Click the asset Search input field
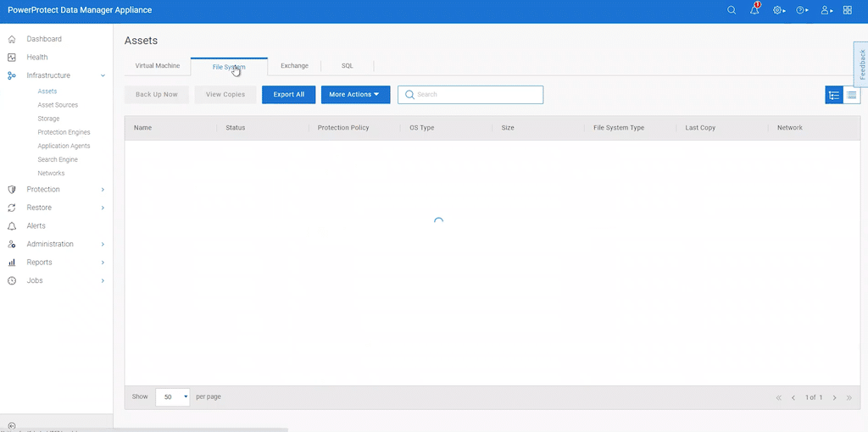 tap(470, 95)
